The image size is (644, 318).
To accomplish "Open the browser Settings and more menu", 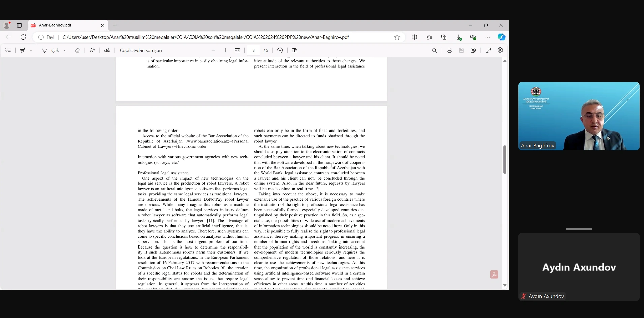I will (x=488, y=37).
